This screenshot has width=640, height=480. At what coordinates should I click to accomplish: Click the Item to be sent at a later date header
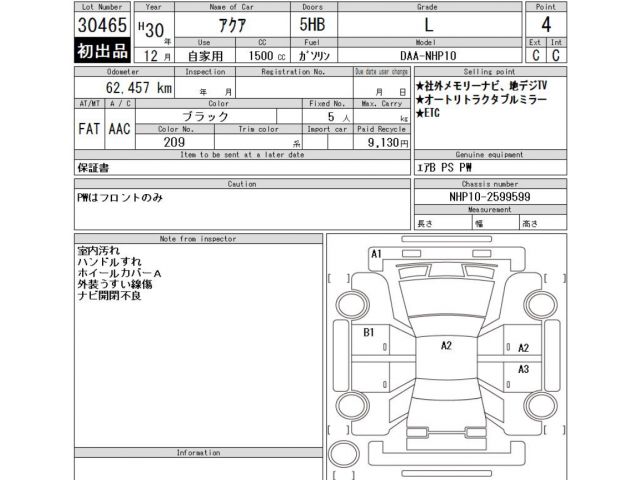coord(242,155)
